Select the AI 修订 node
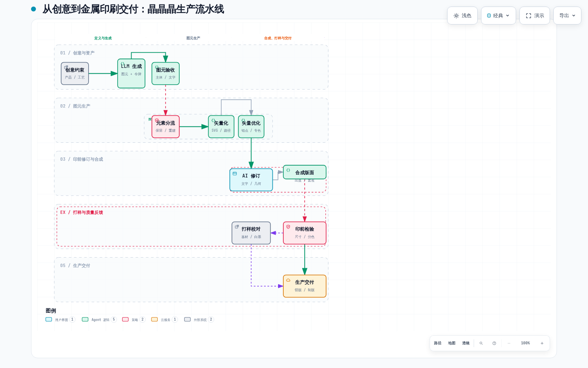Viewport: 588px width, 368px height. point(251,180)
